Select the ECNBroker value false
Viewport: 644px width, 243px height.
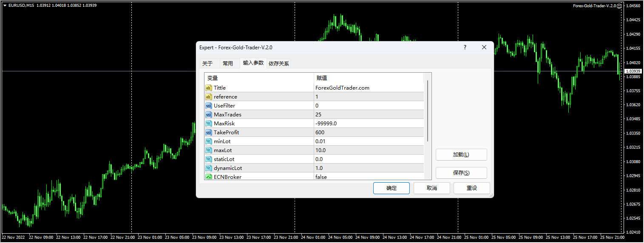pyautogui.click(x=369, y=177)
